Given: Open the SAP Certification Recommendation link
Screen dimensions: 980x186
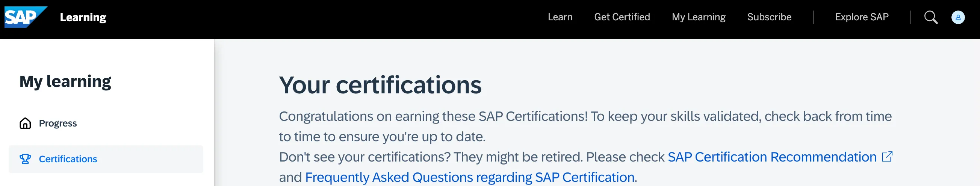Looking at the screenshot, I should click(x=771, y=157).
